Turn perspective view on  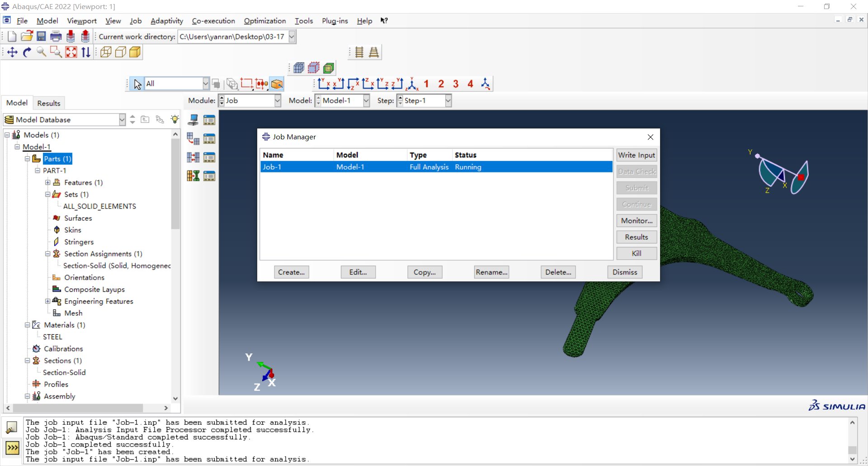374,52
